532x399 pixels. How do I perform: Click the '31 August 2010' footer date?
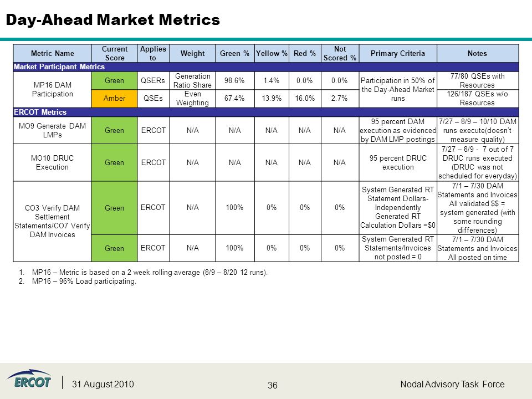click(x=103, y=384)
